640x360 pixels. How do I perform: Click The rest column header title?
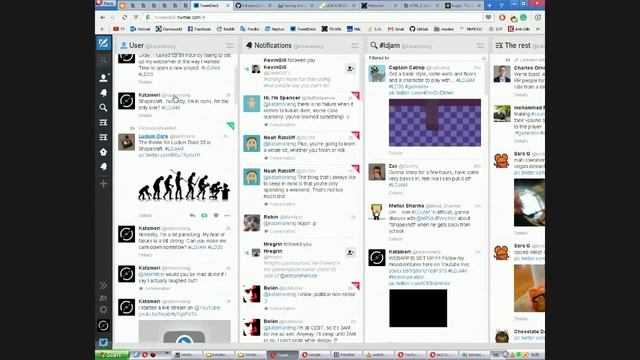pyautogui.click(x=518, y=45)
